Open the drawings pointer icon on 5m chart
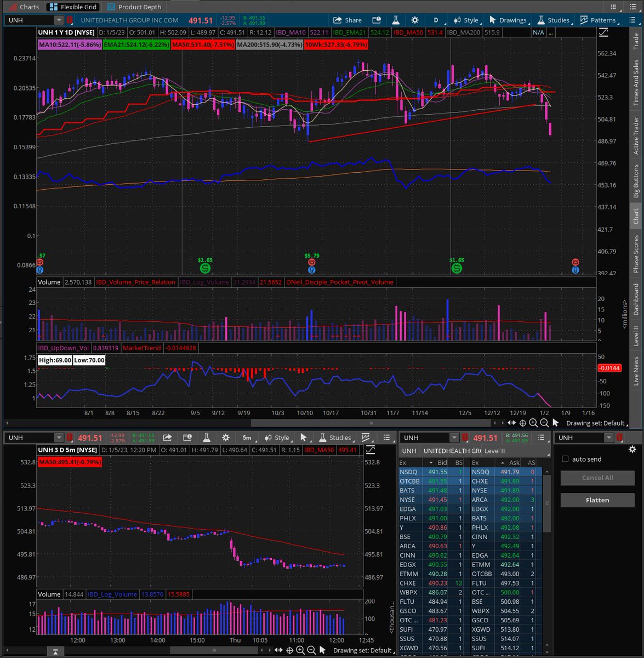Screen dimensions: 644x658 tap(304, 438)
